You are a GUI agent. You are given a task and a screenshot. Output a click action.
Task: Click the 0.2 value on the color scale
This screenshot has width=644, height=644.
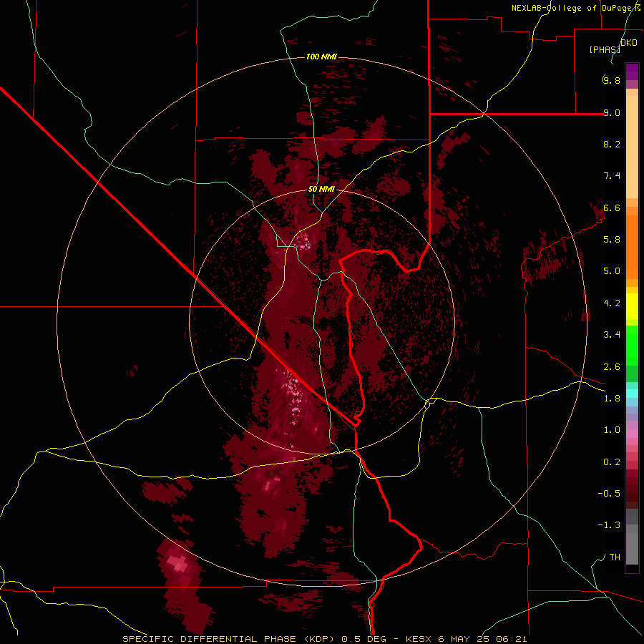[612, 462]
